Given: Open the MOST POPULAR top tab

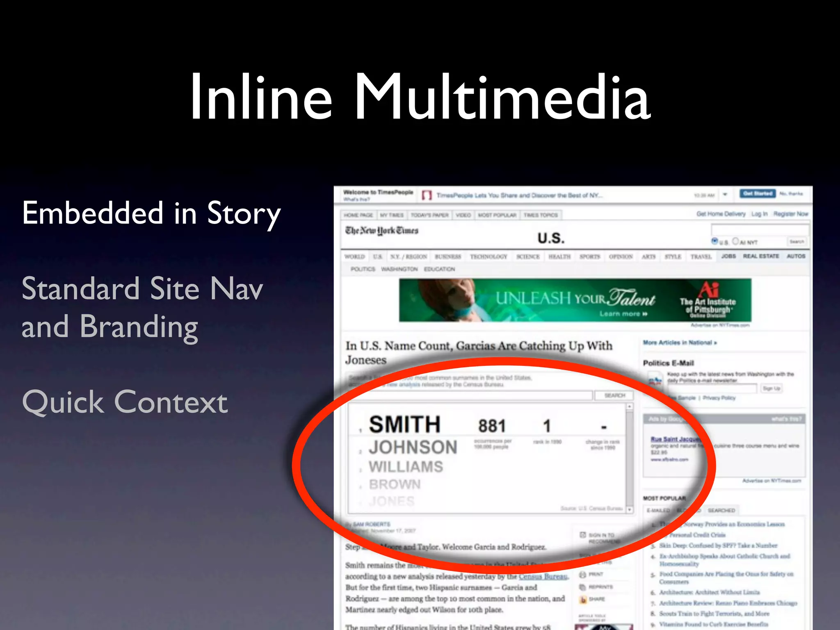Looking at the screenshot, I should coord(497,215).
